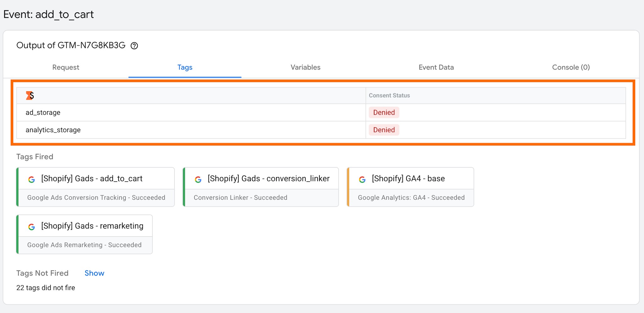Go to the Event Data tab
The image size is (644, 313).
click(x=436, y=67)
